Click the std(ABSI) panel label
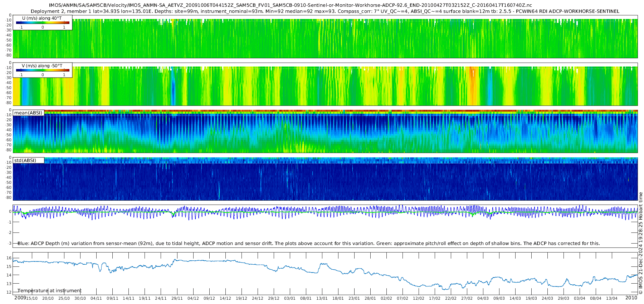 click(x=25, y=160)
